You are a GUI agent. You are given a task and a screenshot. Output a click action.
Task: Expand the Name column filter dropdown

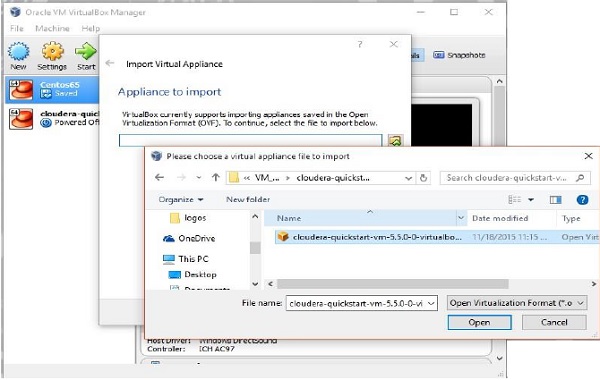point(461,218)
